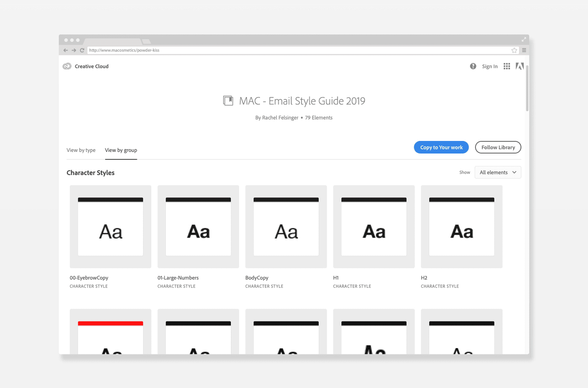Image resolution: width=588 pixels, height=388 pixels.
Task: Open the apps grid icon
Action: pyautogui.click(x=507, y=66)
